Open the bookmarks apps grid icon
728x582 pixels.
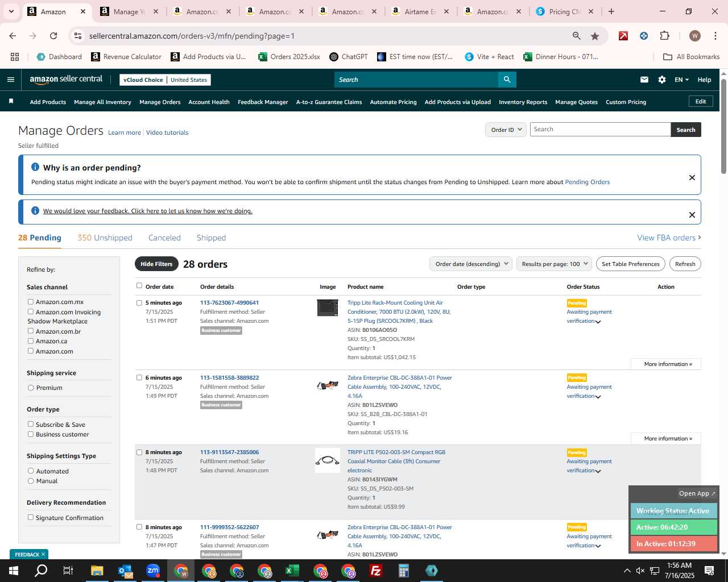15,57
